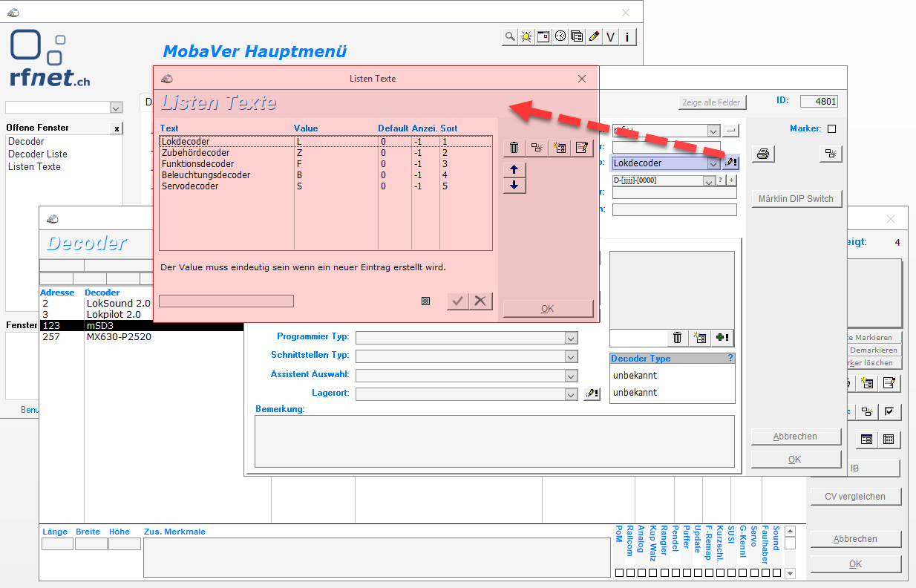This screenshot has width=916, height=588.
Task: Click trash icon above Decoder Type panel
Action: coord(677,338)
